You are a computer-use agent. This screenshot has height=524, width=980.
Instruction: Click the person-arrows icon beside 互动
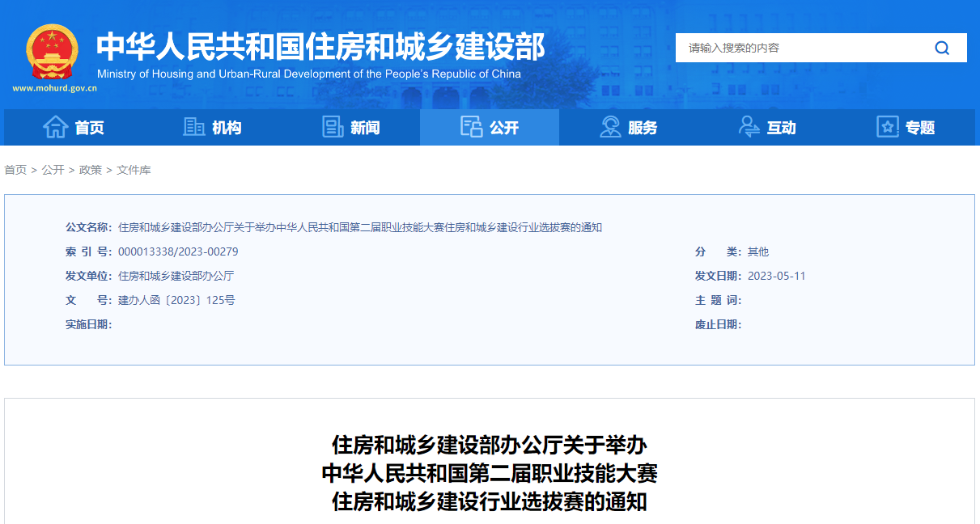[x=749, y=127]
